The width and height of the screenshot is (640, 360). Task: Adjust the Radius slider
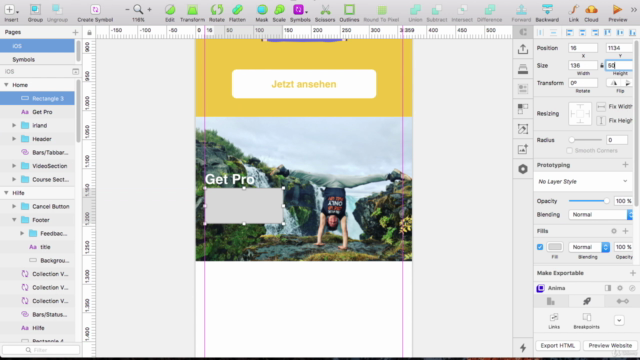click(585, 140)
